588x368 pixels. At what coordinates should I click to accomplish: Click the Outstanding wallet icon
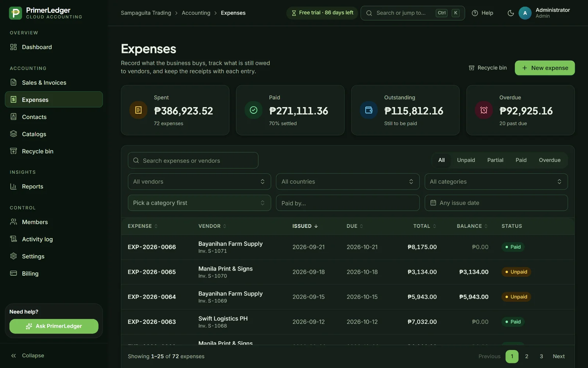click(369, 110)
